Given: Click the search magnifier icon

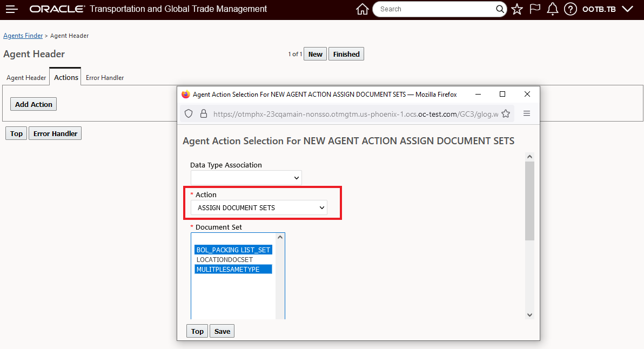Looking at the screenshot, I should click(500, 9).
